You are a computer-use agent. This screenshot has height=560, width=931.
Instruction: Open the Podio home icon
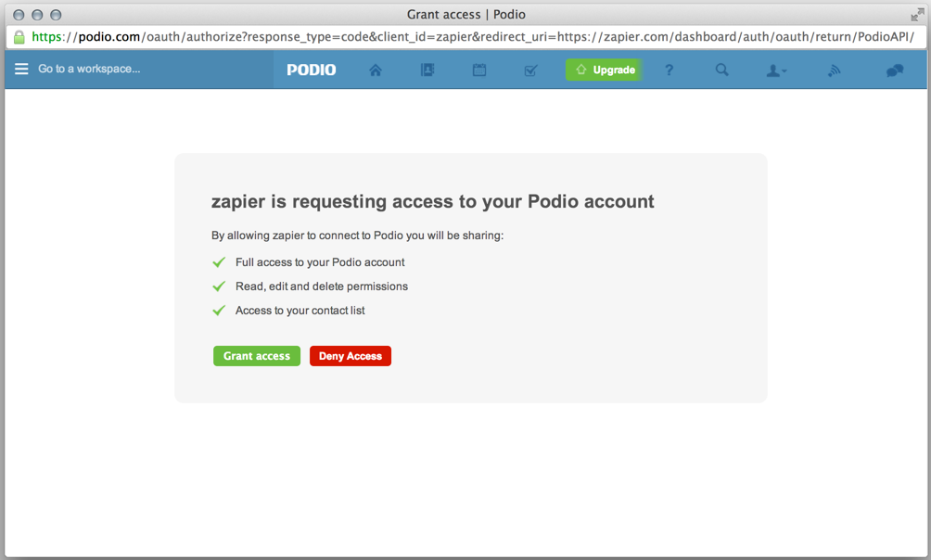(x=376, y=70)
